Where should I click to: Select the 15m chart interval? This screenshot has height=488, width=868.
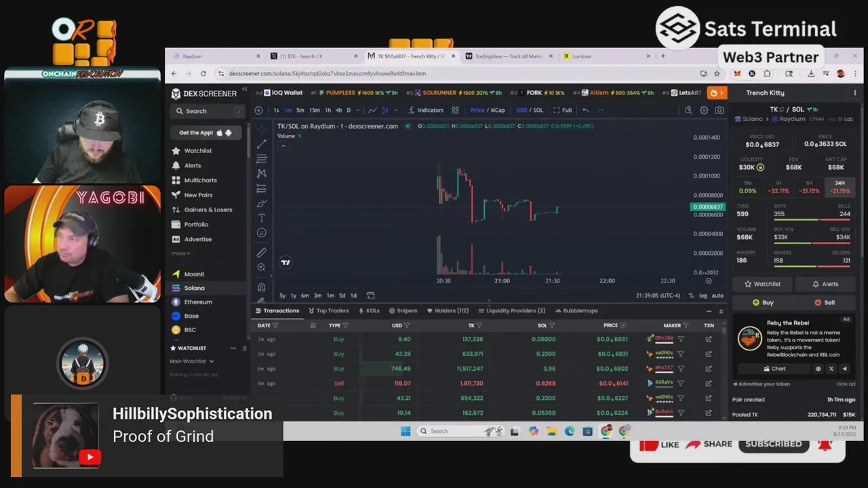(x=315, y=110)
